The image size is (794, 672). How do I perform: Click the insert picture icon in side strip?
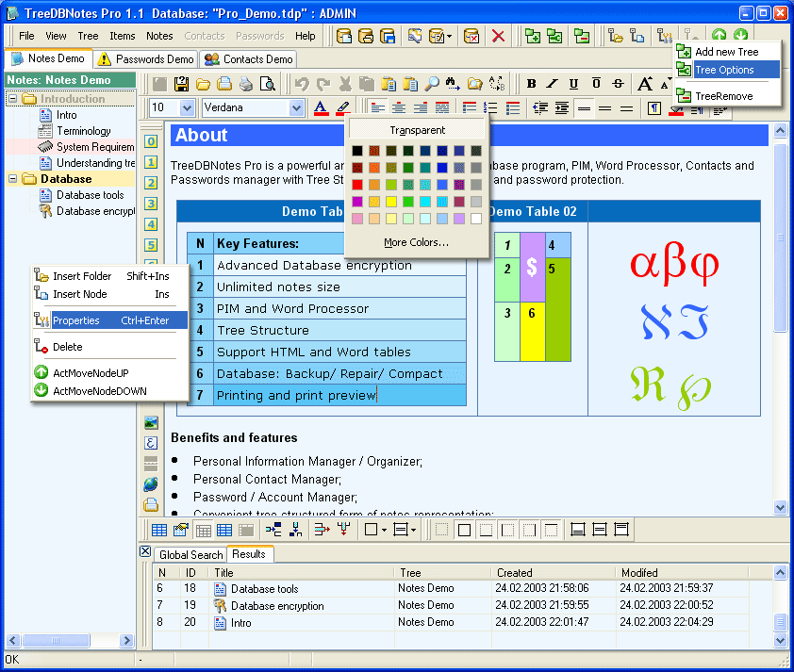click(x=151, y=422)
